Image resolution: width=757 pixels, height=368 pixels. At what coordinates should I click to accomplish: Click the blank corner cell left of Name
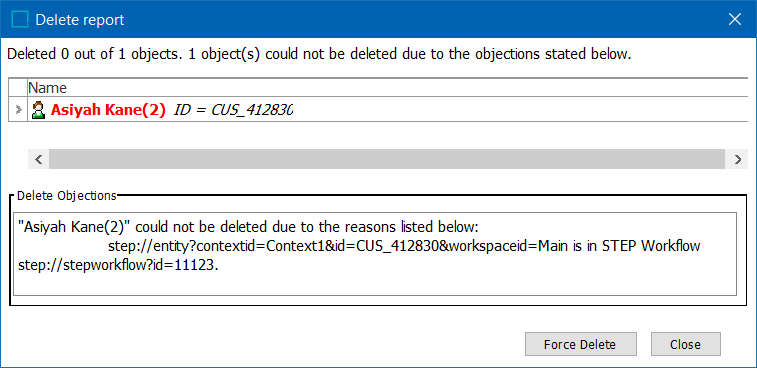point(18,87)
